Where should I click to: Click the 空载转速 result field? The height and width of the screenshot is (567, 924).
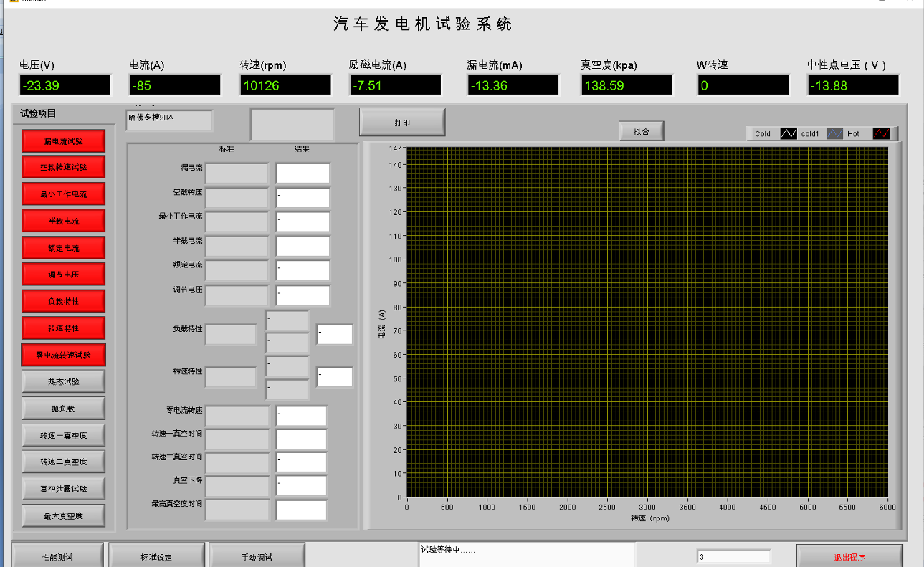303,198
